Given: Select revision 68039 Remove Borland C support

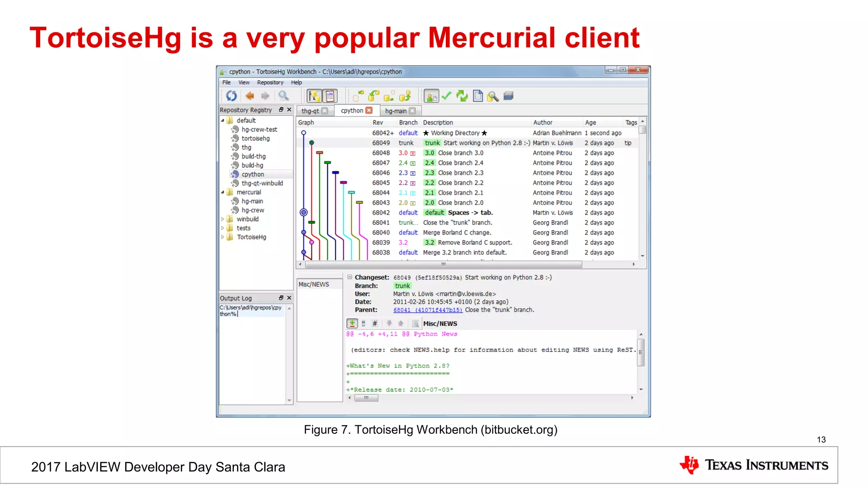Looking at the screenshot, I should point(467,242).
